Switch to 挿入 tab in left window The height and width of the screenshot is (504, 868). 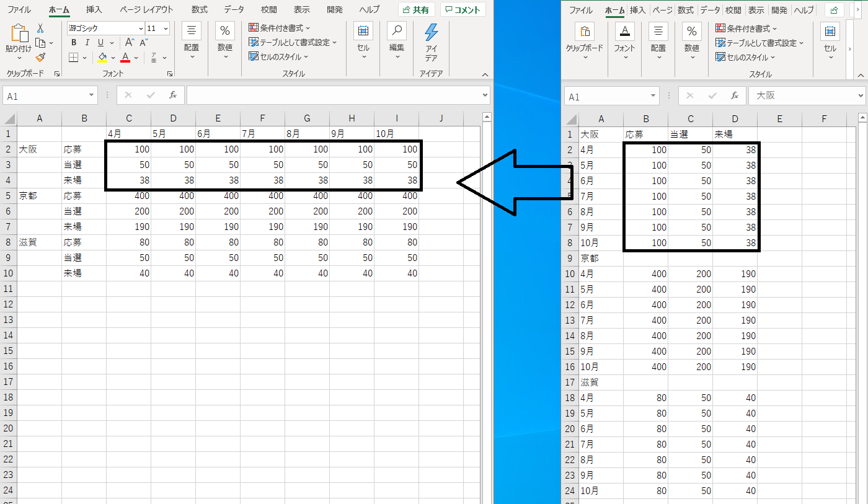tap(94, 10)
